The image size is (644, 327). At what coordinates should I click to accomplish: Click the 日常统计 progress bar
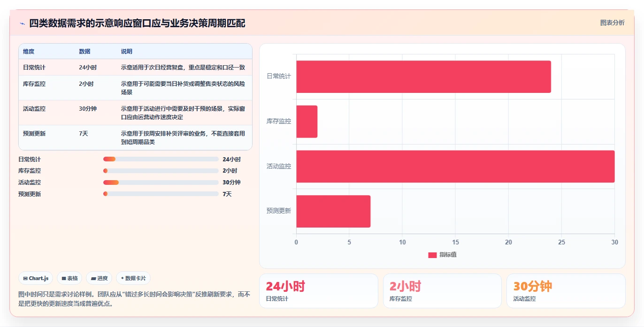[x=161, y=159]
